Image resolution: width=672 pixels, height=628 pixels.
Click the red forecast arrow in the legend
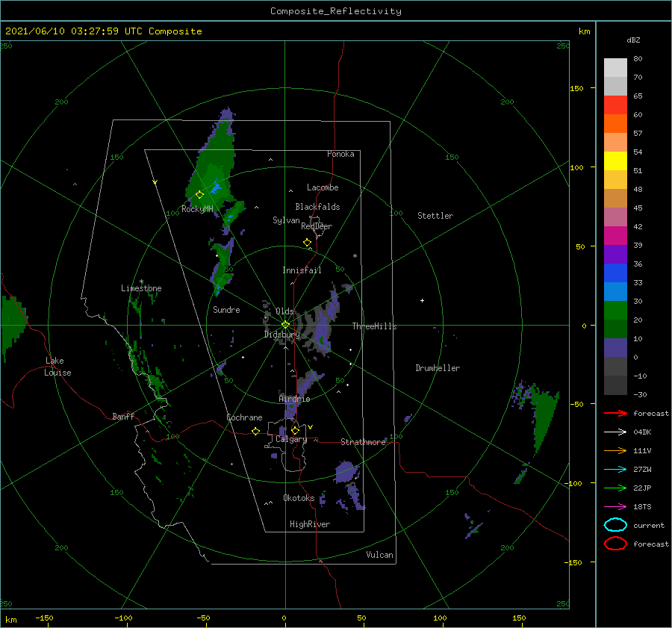tap(615, 413)
